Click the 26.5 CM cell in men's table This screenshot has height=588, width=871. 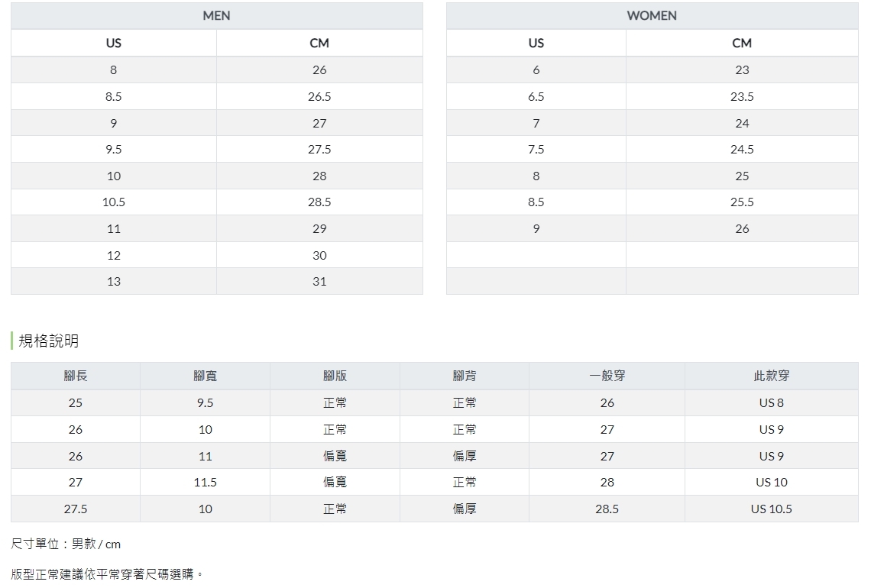(x=319, y=97)
